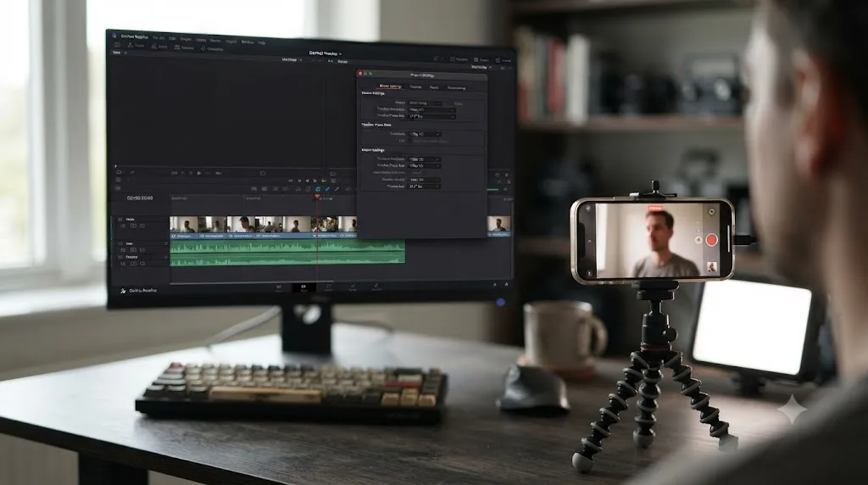Tap the chevron arrow on the phone's camera sidebar
This screenshot has width=868, height=485.
coord(590,242)
